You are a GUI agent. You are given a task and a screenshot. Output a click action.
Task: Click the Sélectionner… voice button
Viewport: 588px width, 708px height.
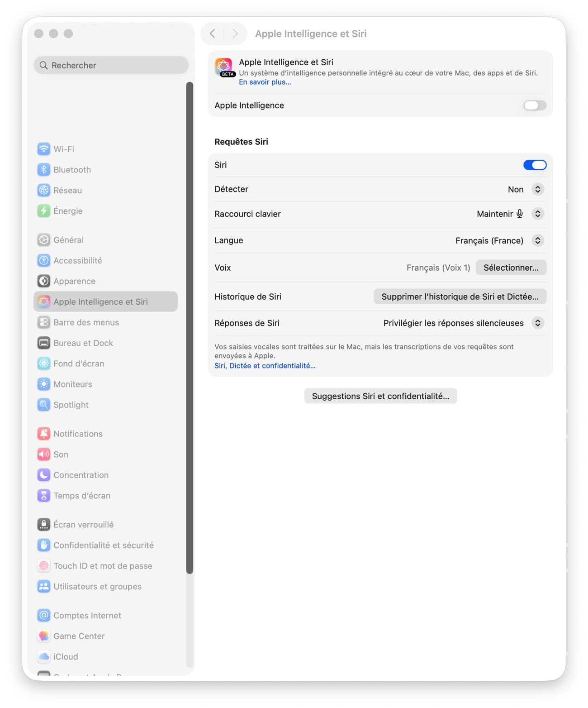coord(511,268)
